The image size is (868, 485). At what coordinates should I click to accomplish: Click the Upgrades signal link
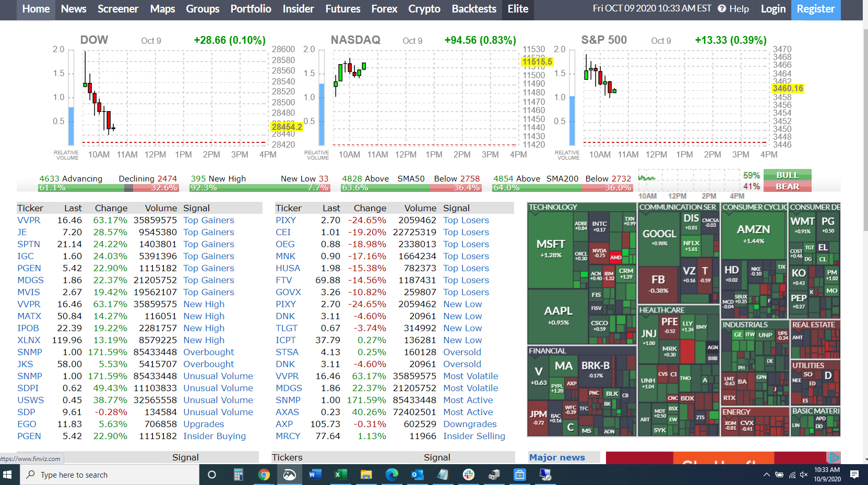click(204, 424)
